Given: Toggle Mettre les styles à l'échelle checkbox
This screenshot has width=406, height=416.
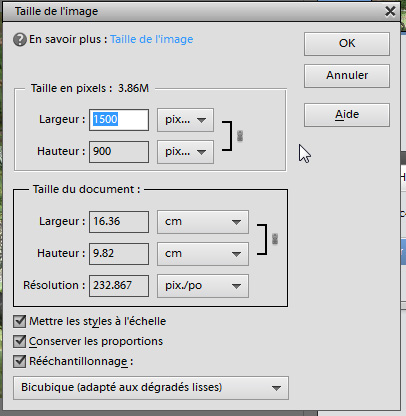Looking at the screenshot, I should click(20, 321).
